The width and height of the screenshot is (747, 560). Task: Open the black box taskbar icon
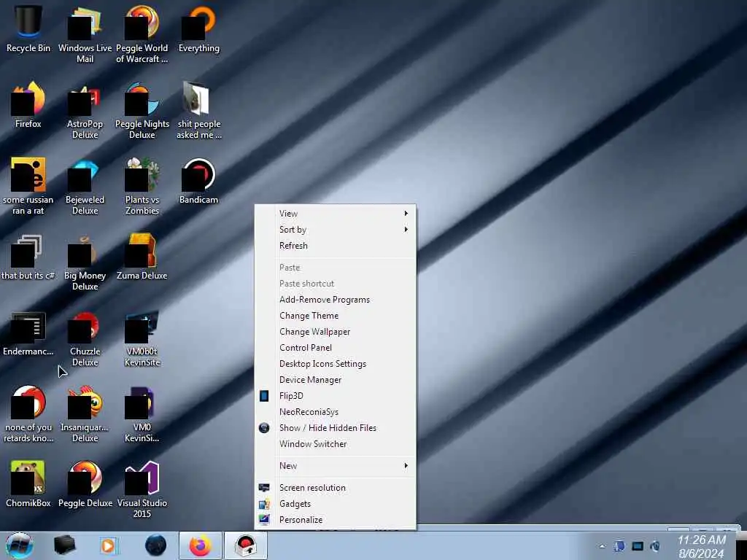point(64,545)
